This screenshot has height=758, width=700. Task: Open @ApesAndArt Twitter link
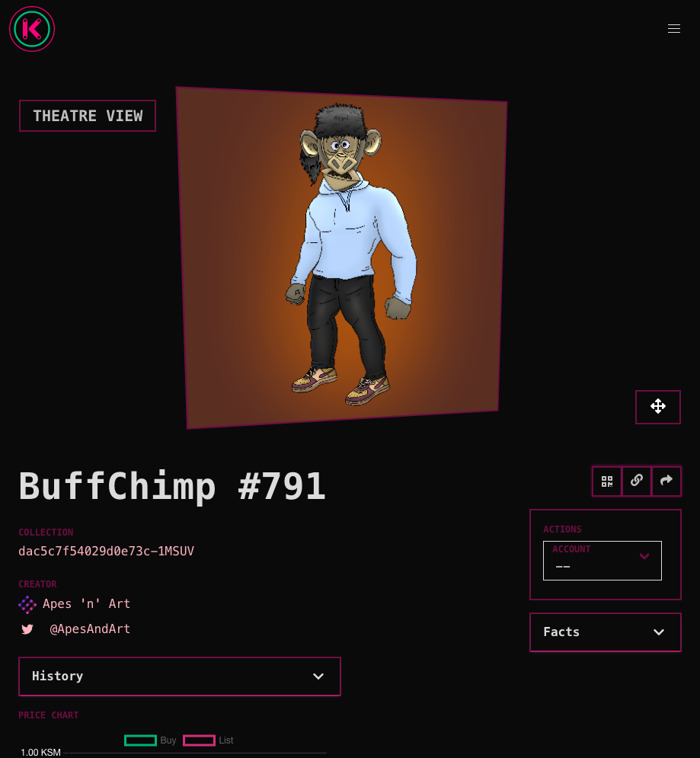point(90,629)
